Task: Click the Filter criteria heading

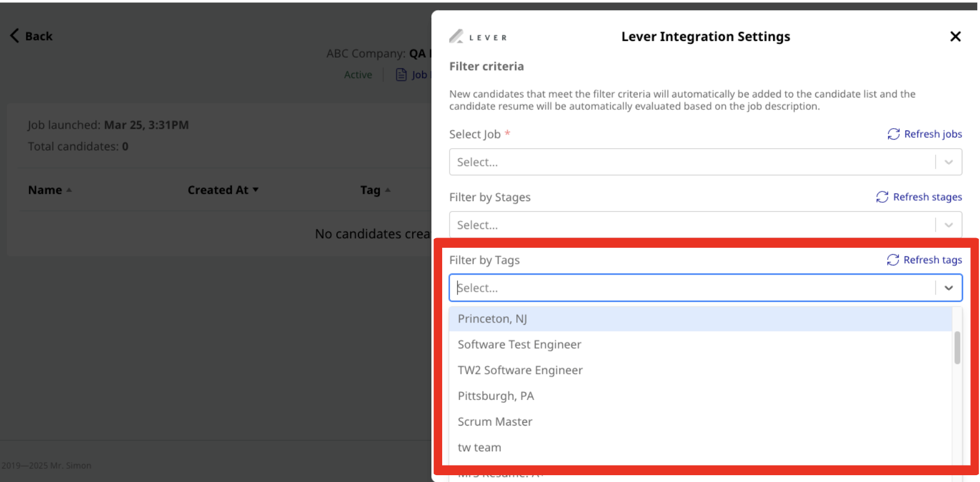Action: pyautogui.click(x=486, y=66)
